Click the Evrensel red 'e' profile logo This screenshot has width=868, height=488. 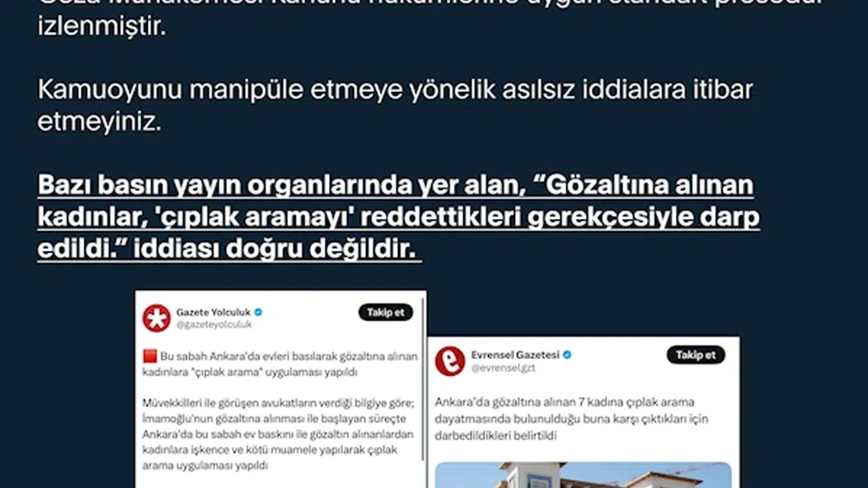[450, 361]
